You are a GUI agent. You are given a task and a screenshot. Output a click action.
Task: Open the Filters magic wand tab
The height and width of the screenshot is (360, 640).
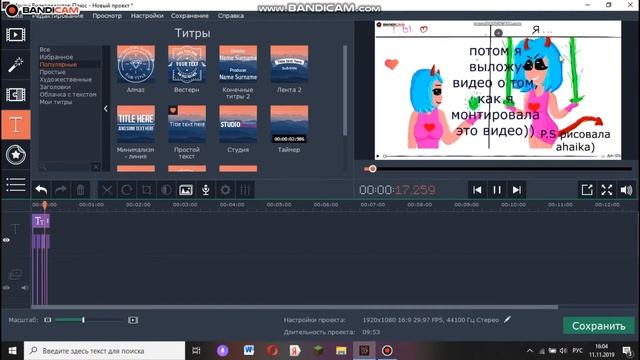(x=16, y=65)
